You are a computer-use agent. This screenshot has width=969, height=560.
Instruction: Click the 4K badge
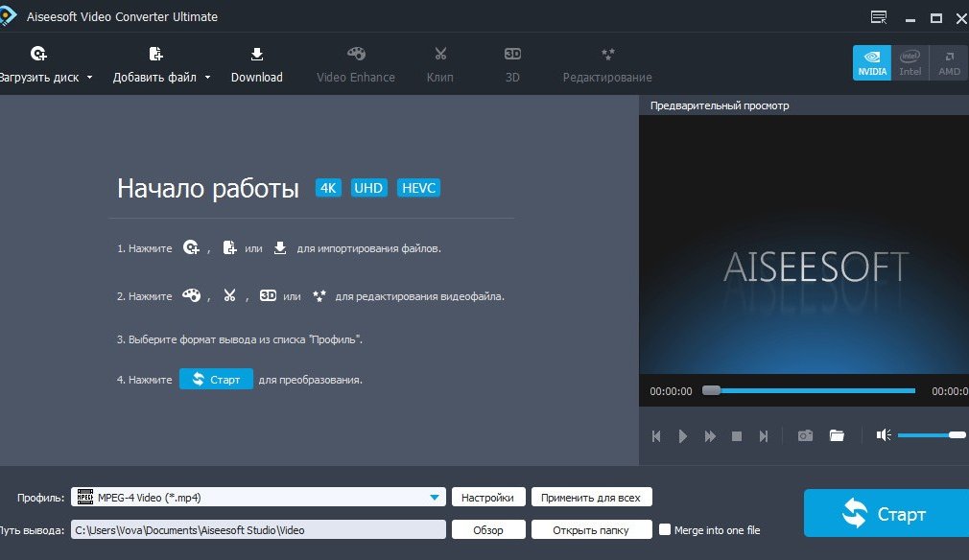pyautogui.click(x=328, y=188)
